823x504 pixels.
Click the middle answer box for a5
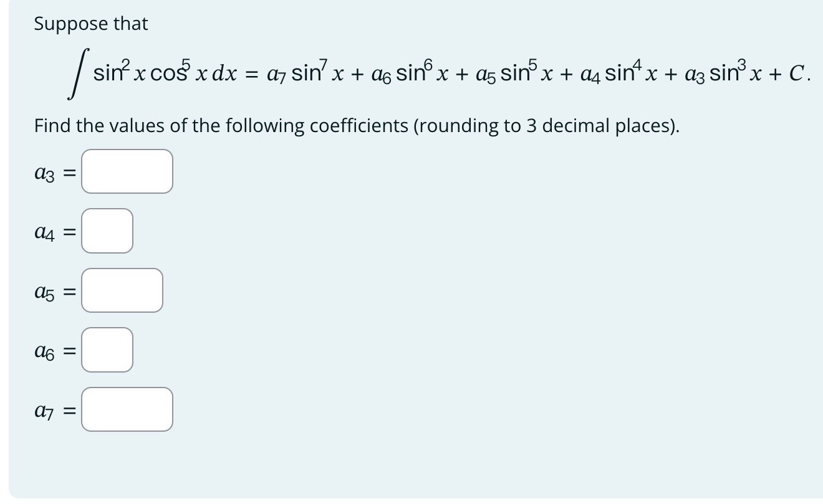[122, 290]
